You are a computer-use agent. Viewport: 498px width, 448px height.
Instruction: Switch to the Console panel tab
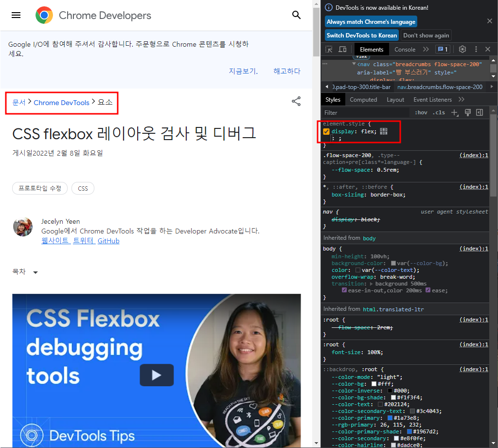point(405,49)
